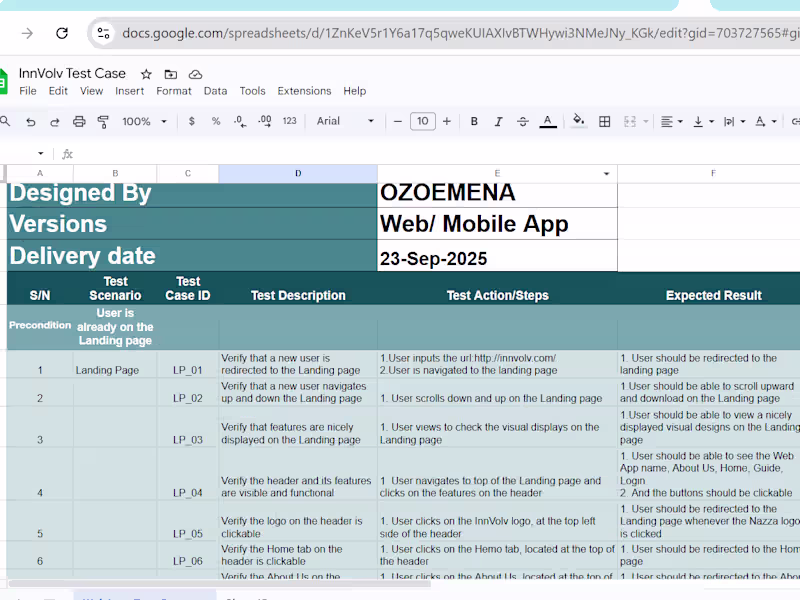Toggle strikethrough on selected text

point(522,121)
